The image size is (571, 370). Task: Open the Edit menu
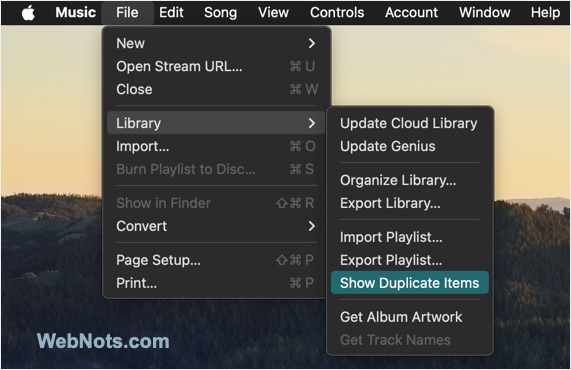click(x=171, y=13)
